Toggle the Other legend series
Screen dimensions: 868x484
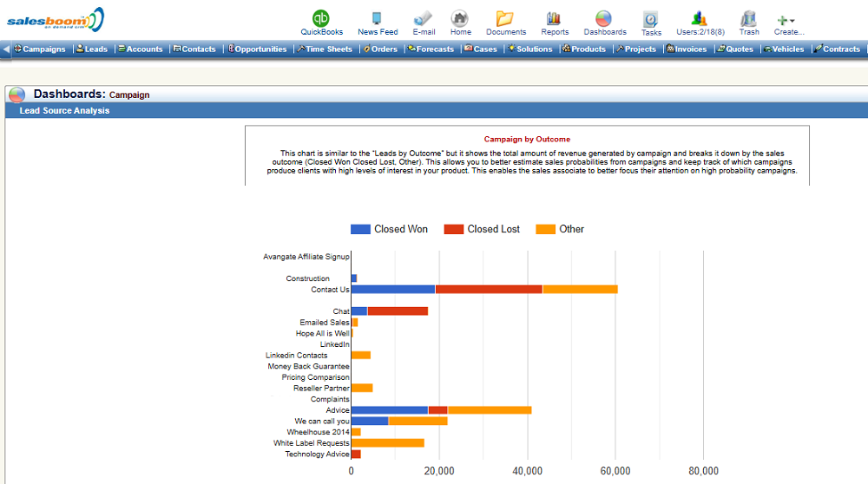pyautogui.click(x=560, y=229)
